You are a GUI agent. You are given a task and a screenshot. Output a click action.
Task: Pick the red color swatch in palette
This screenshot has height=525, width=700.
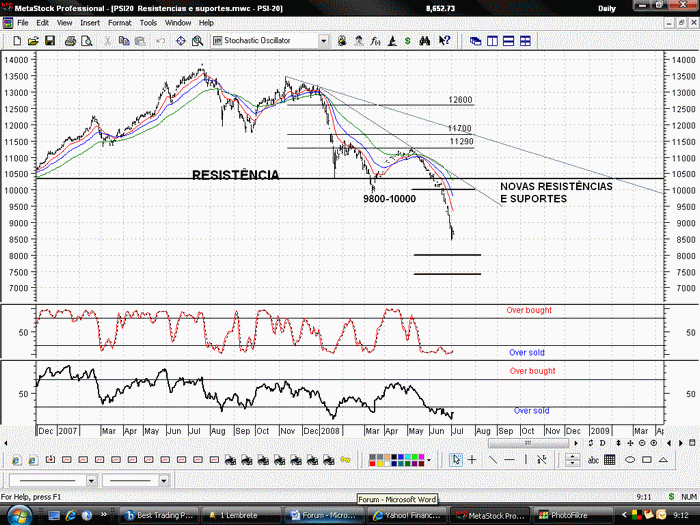pyautogui.click(x=372, y=464)
